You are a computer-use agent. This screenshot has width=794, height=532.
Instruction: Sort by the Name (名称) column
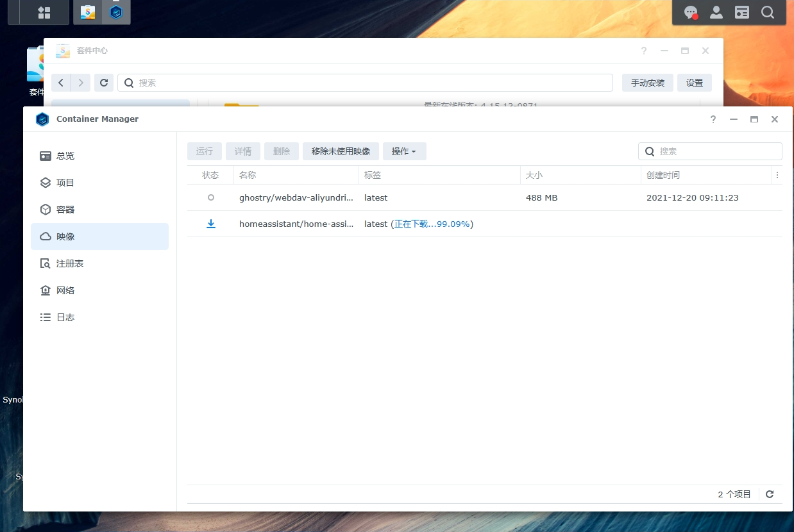click(x=296, y=175)
